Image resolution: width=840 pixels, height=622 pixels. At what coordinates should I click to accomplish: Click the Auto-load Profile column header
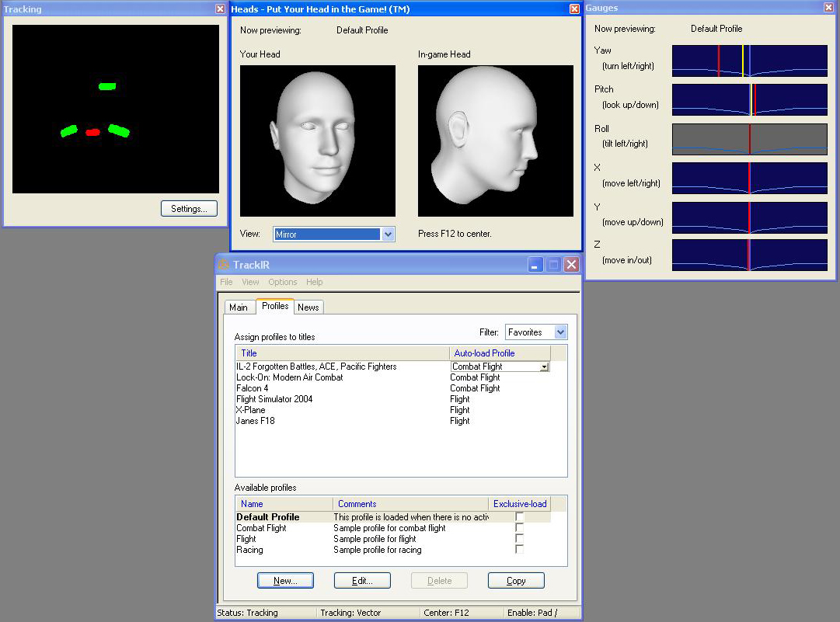(x=500, y=353)
